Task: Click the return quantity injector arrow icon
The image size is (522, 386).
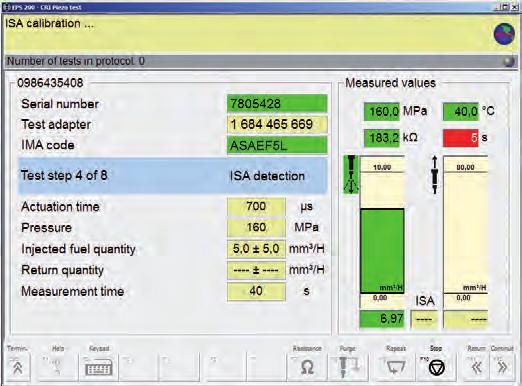Action: pos(434,175)
